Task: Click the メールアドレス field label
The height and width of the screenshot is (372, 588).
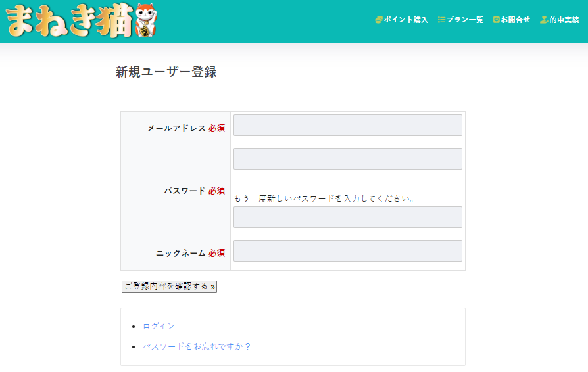Action: [x=176, y=129]
